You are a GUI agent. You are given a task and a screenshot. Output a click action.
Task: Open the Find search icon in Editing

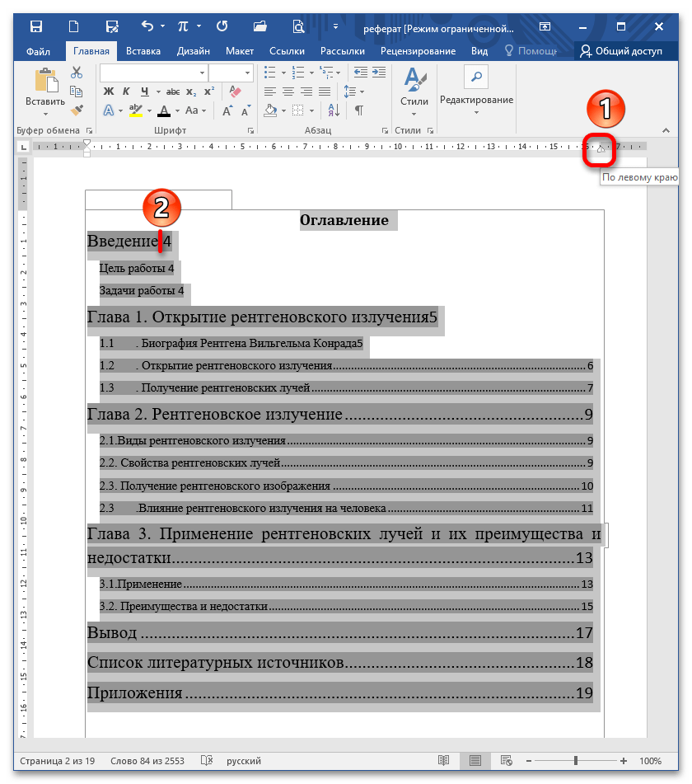pyautogui.click(x=476, y=77)
